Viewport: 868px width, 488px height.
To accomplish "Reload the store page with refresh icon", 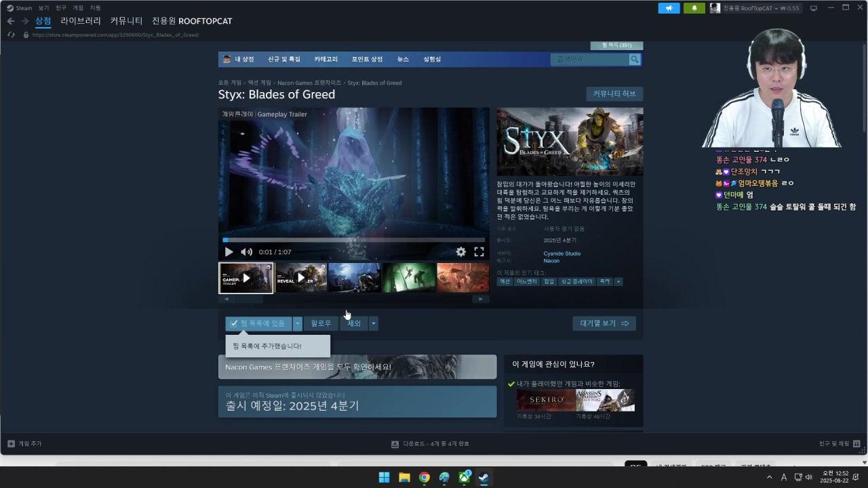I will (x=11, y=35).
